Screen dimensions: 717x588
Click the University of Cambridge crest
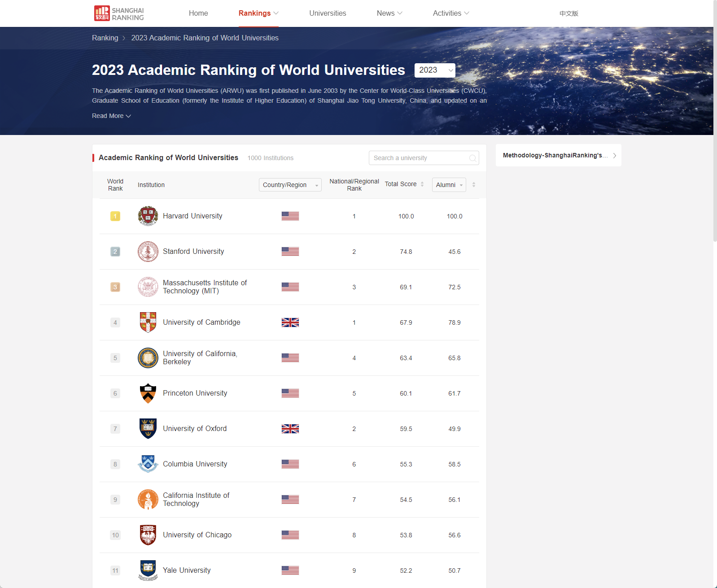pos(148,322)
